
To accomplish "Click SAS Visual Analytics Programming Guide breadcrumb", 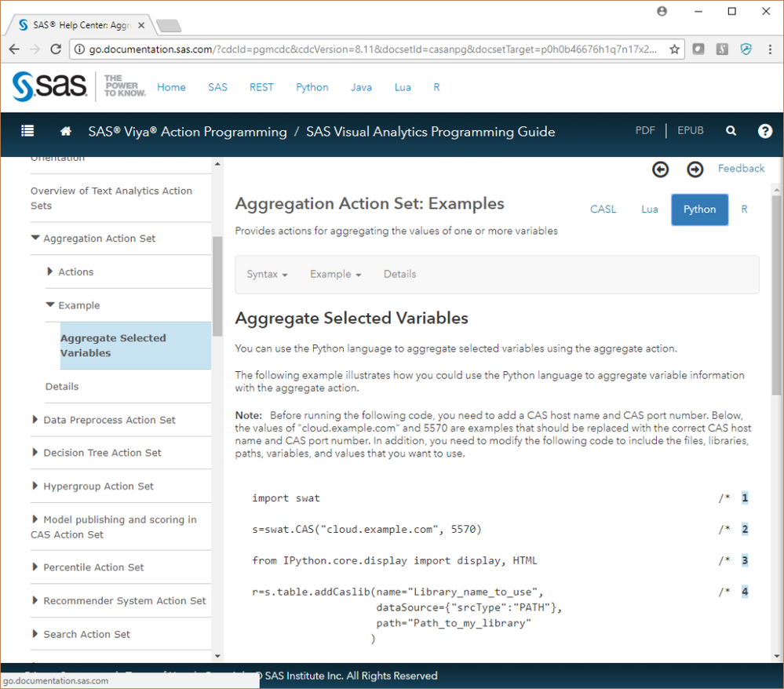I will click(x=431, y=132).
